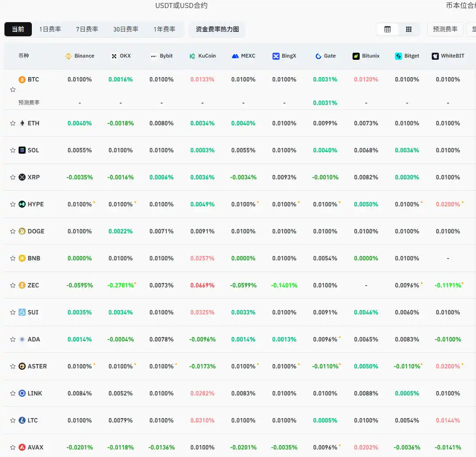Click the AVAX coin icon
476x457 pixels.
(x=22, y=448)
